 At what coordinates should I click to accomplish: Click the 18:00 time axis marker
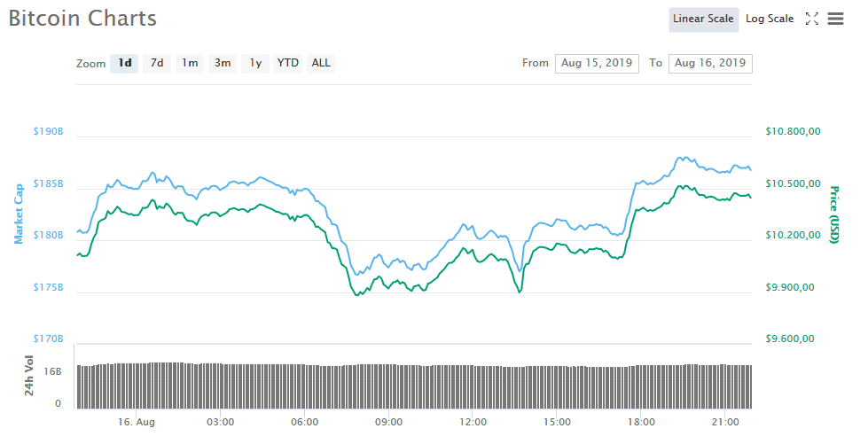pyautogui.click(x=641, y=422)
